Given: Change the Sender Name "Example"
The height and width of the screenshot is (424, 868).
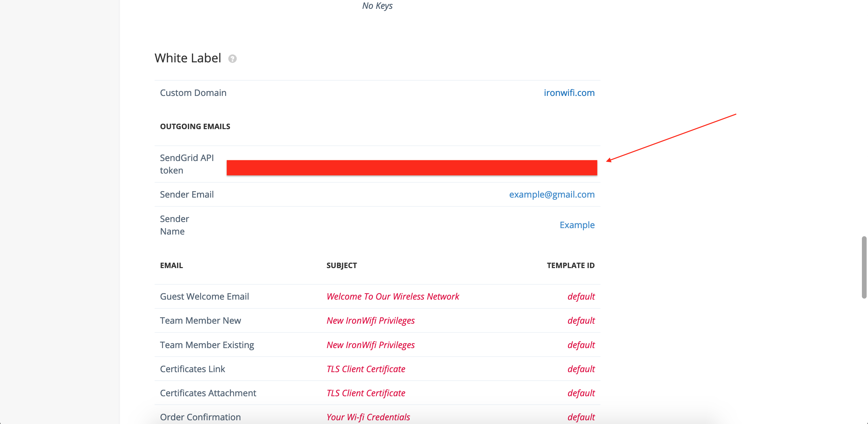Looking at the screenshot, I should [577, 225].
